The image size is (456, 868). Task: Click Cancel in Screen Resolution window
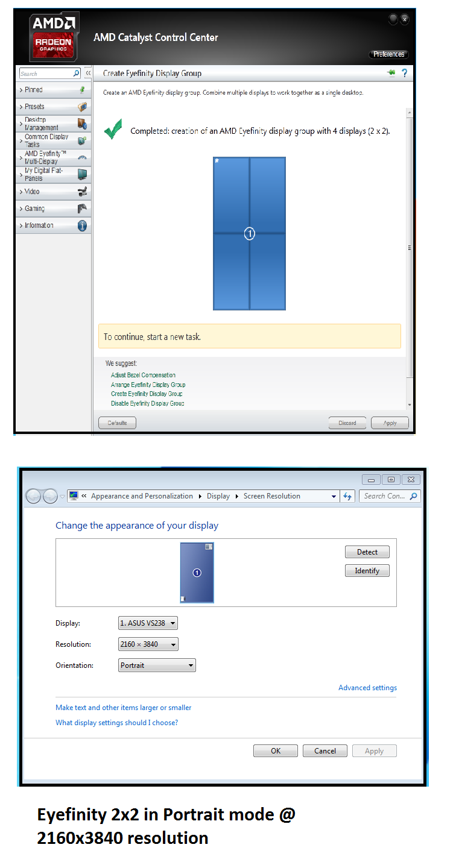pos(325,751)
